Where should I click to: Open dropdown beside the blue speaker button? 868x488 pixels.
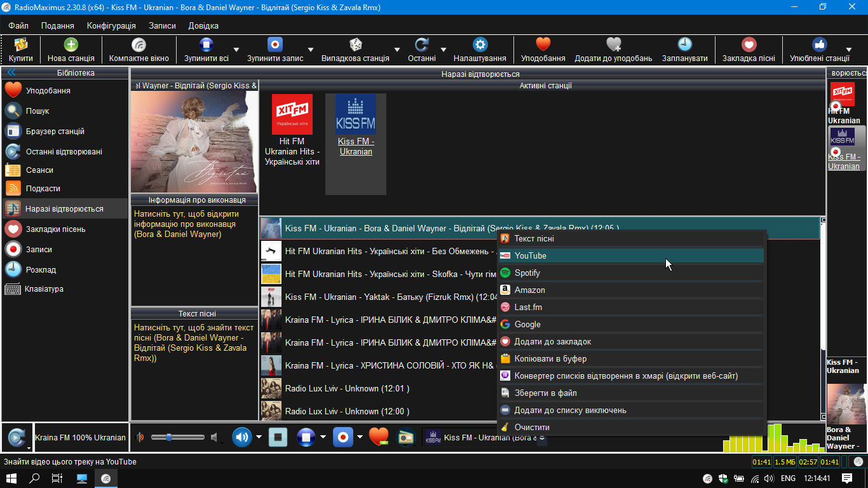coord(259,437)
